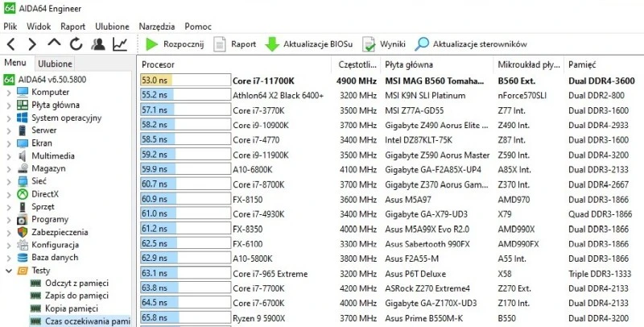Click the refresh icon in toolbar
Viewport: 644px width, 327px height.
(76, 44)
